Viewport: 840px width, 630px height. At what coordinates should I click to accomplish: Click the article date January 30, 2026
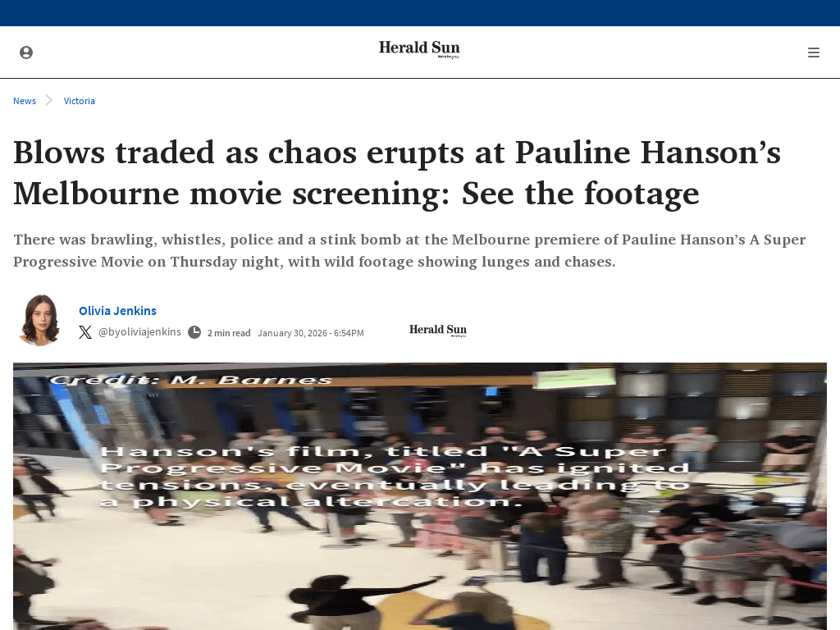coord(311,333)
